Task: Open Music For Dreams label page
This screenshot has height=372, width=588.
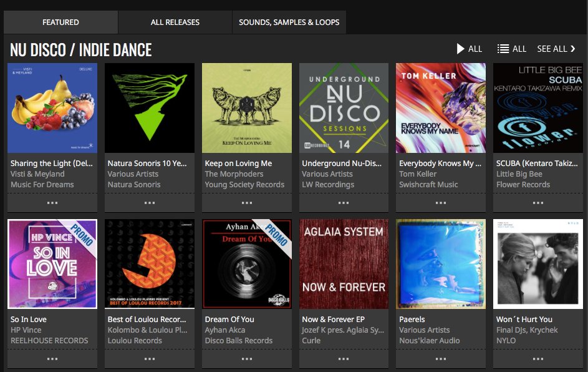Action: tap(42, 184)
